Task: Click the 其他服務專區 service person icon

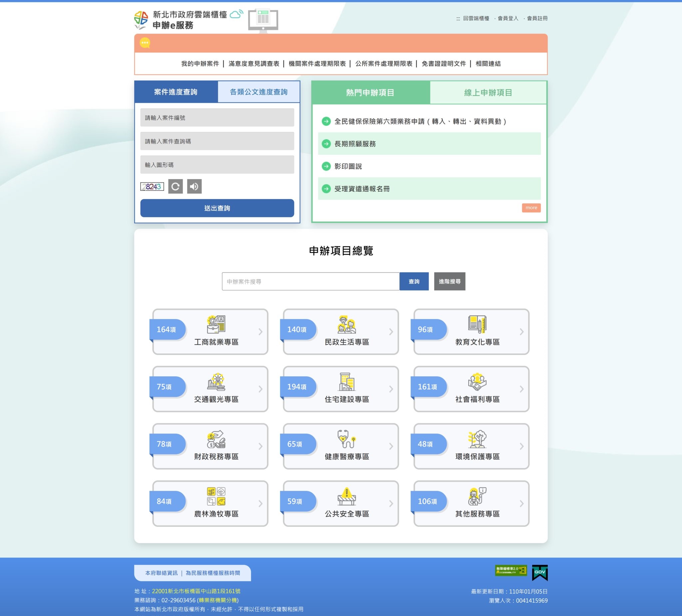Action: click(477, 496)
